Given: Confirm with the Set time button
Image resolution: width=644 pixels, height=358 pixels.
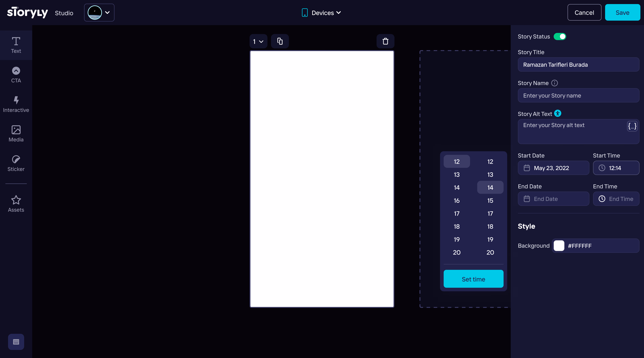Looking at the screenshot, I should 473,279.
